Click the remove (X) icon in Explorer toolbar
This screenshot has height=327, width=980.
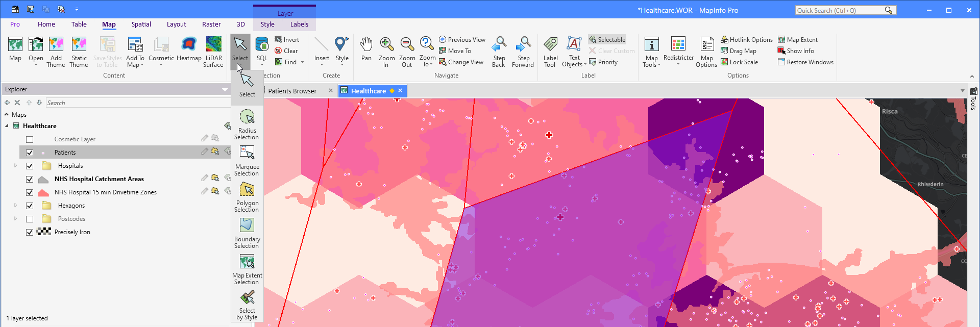(17, 103)
